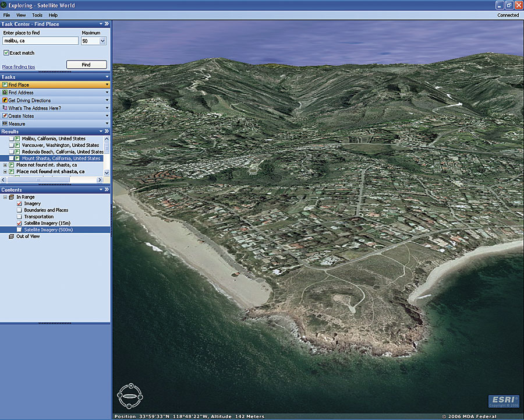Click the 'Enter place to find' text field

point(40,41)
